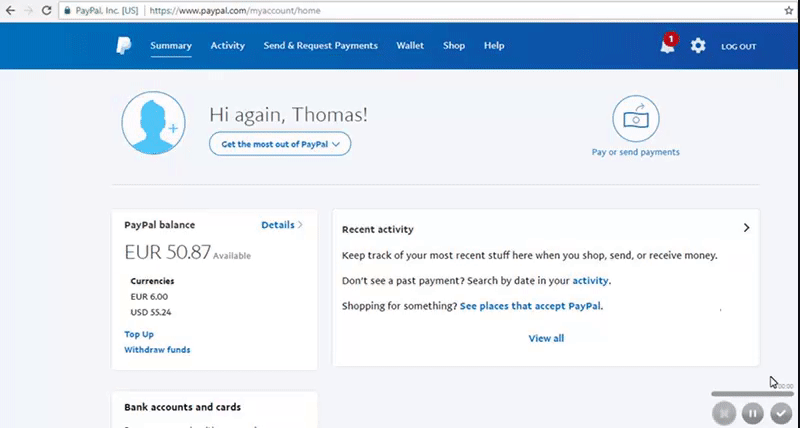800x428 pixels.
Task: Expand Recent activity chevron arrow
Action: pos(746,228)
